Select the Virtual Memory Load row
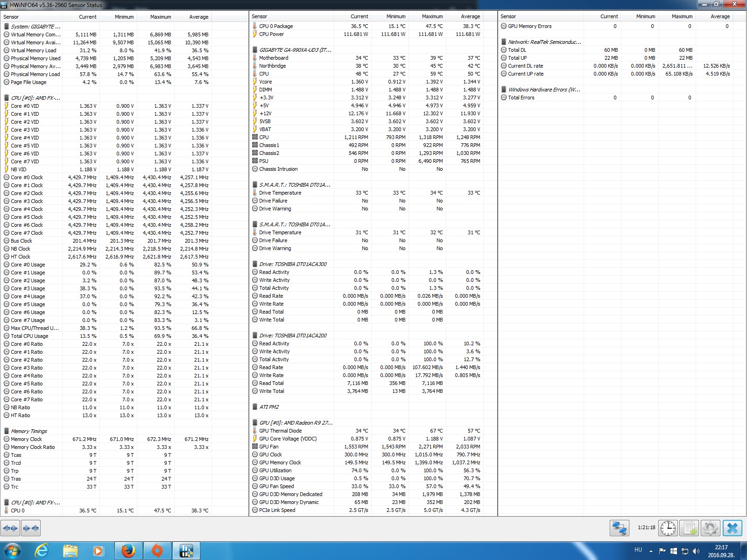 pos(124,50)
